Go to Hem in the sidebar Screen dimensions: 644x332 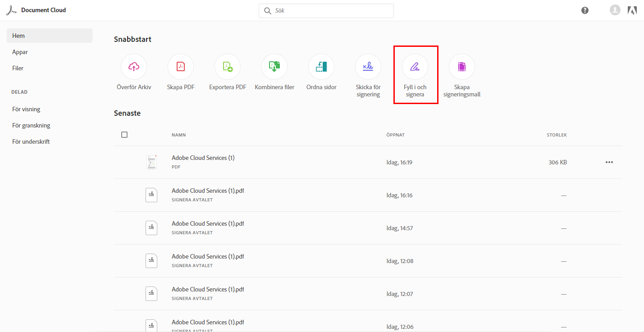coord(50,36)
